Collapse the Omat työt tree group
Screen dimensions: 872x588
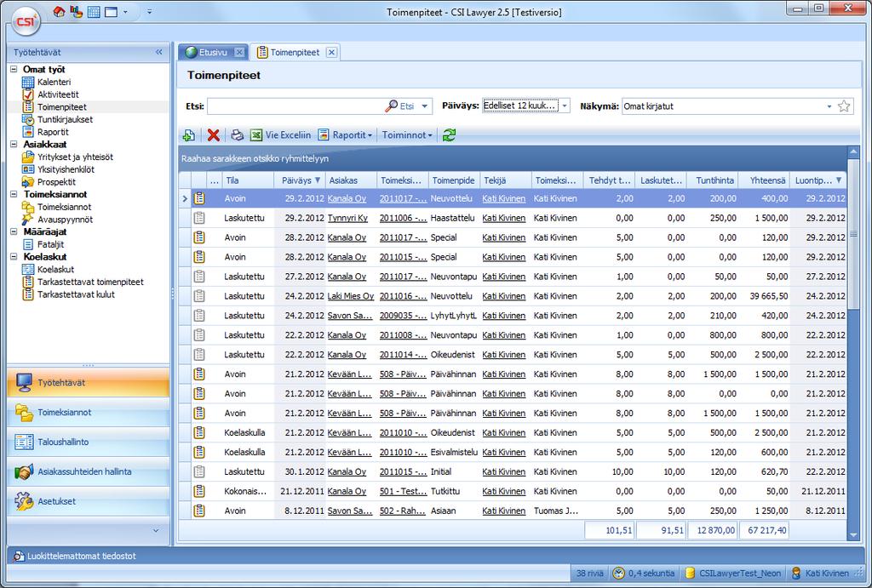tap(14, 70)
